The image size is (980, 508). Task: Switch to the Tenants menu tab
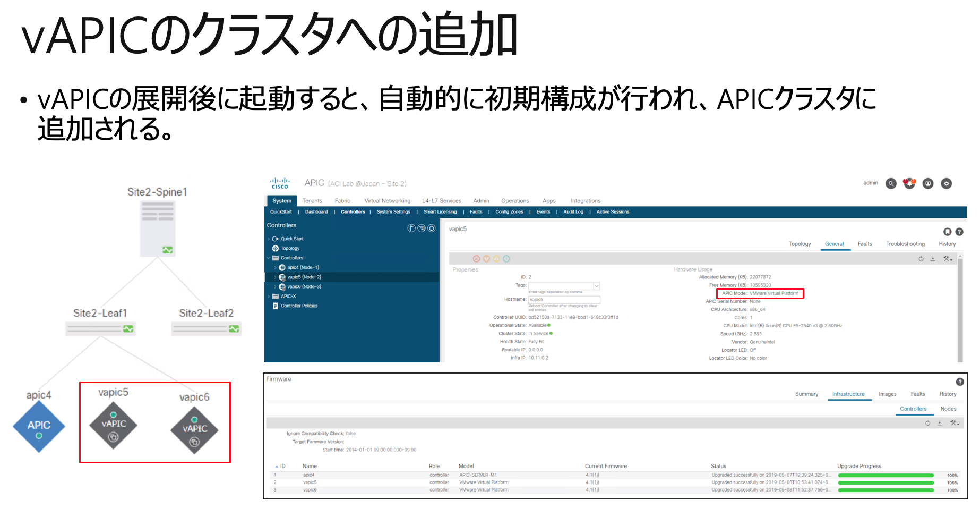313,200
